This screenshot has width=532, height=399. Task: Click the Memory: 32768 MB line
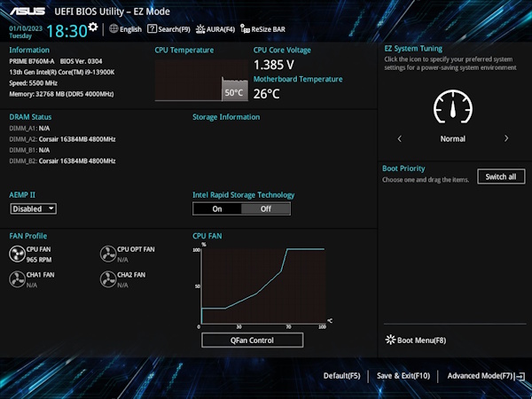[61, 94]
